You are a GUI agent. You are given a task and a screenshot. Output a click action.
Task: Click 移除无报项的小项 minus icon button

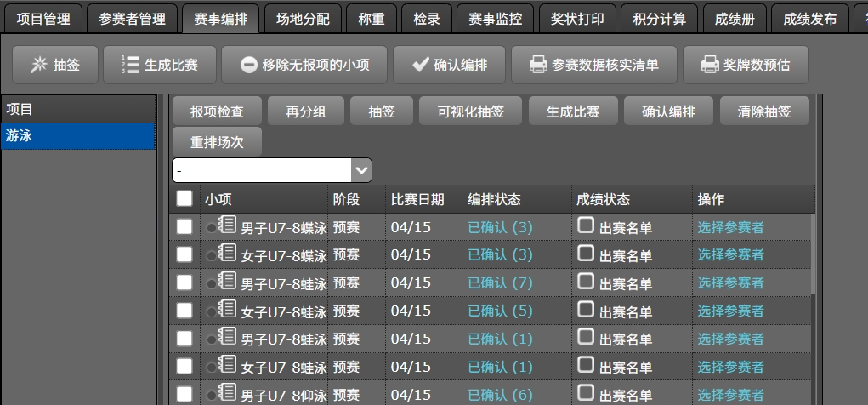point(304,65)
